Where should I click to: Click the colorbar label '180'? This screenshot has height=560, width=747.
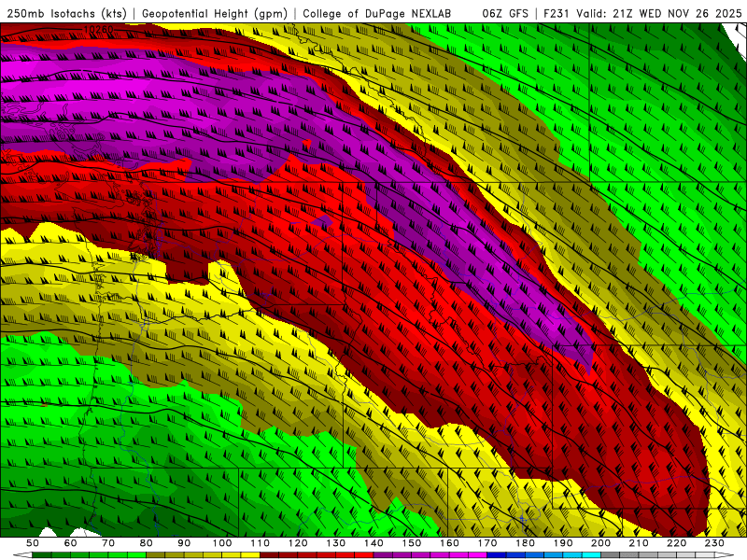[525, 543]
